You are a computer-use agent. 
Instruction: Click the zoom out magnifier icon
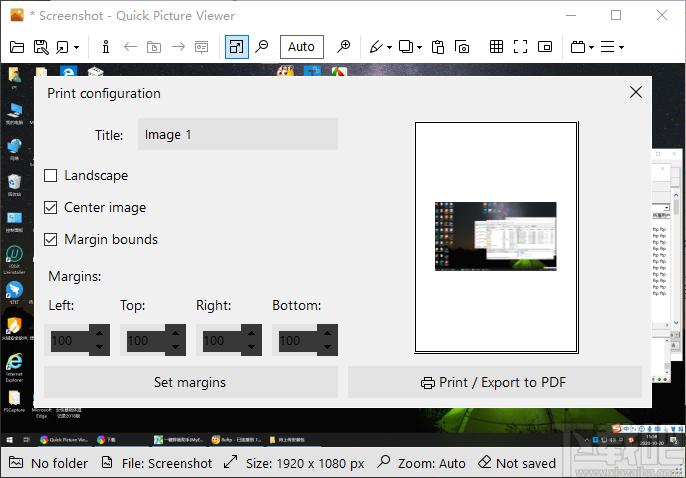tap(261, 47)
